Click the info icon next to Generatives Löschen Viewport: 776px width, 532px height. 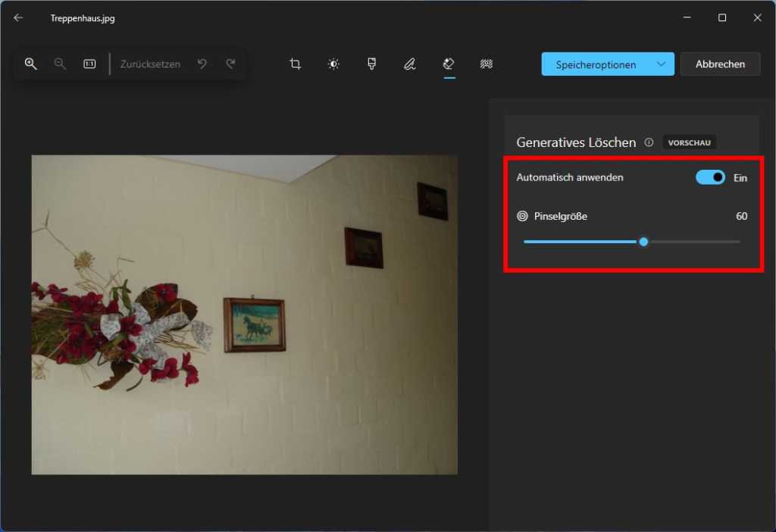point(649,142)
